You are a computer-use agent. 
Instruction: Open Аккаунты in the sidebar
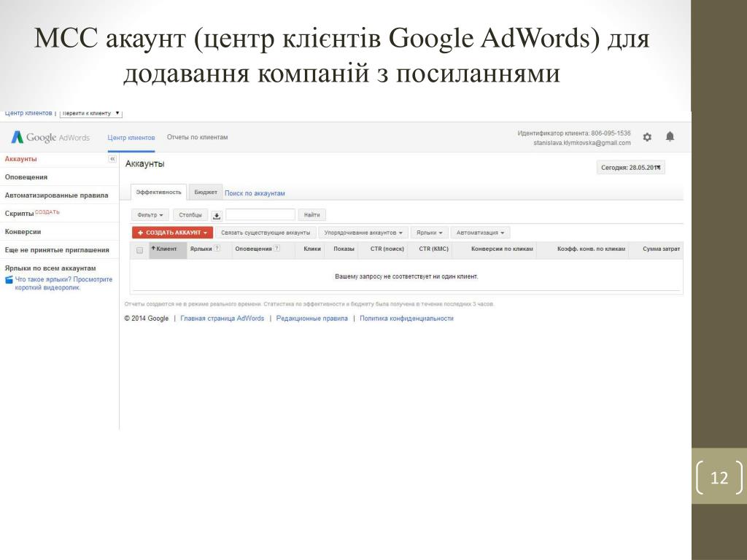21,159
